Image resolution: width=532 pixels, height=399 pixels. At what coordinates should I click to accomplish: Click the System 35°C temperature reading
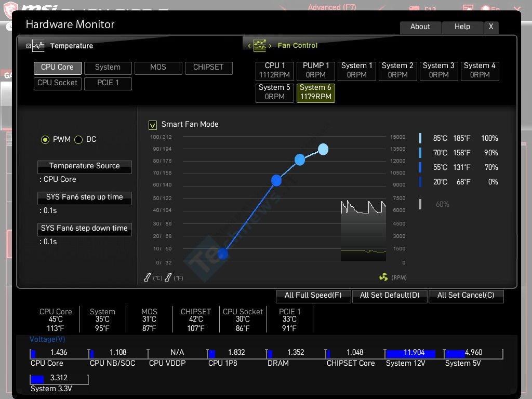[x=102, y=320]
